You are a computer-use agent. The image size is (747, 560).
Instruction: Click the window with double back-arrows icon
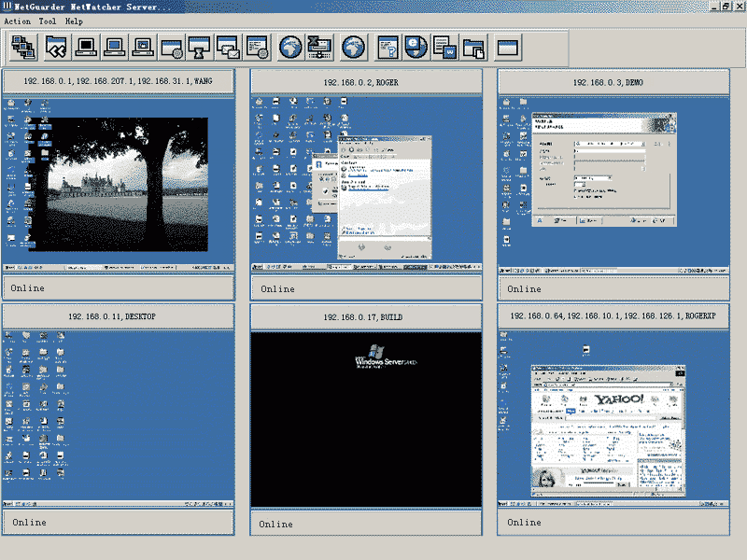(x=56, y=48)
